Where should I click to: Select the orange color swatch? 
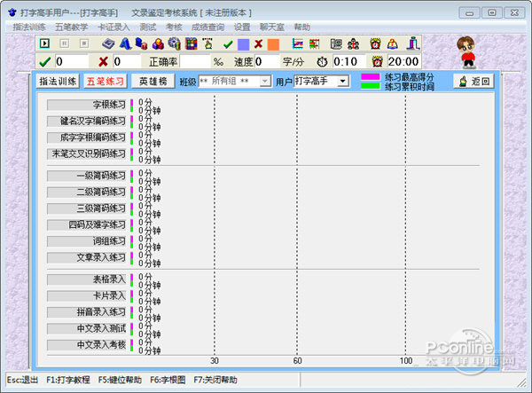pyautogui.click(x=273, y=44)
